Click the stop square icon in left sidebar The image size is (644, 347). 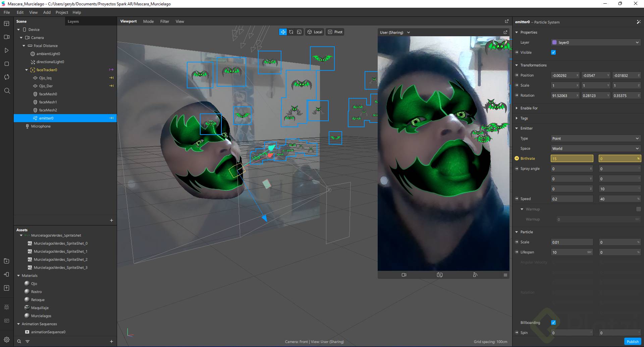click(6, 64)
